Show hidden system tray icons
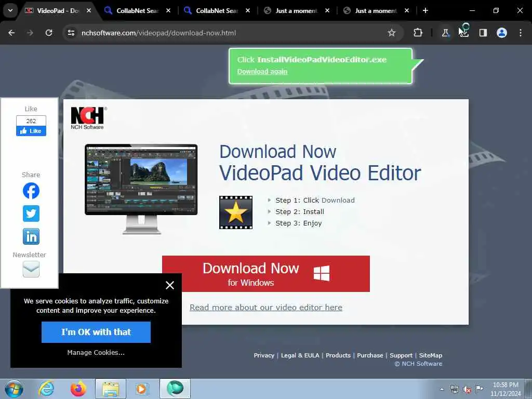The width and height of the screenshot is (532, 399). click(x=442, y=390)
